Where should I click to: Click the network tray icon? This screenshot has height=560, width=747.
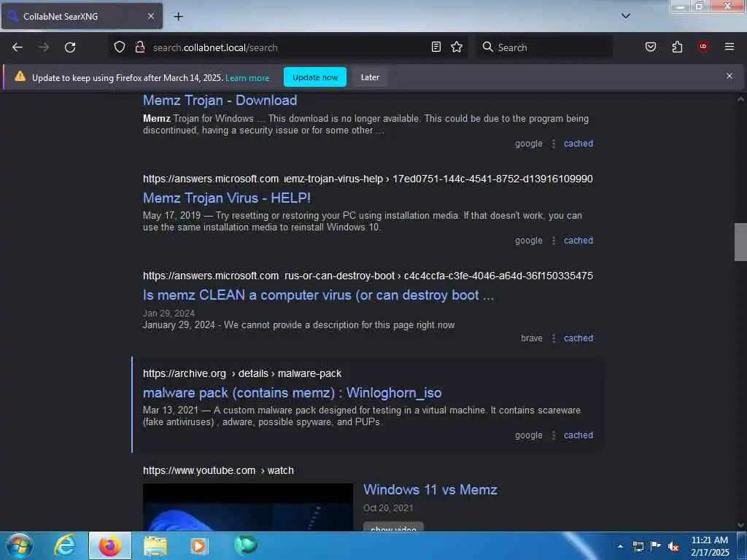638,546
